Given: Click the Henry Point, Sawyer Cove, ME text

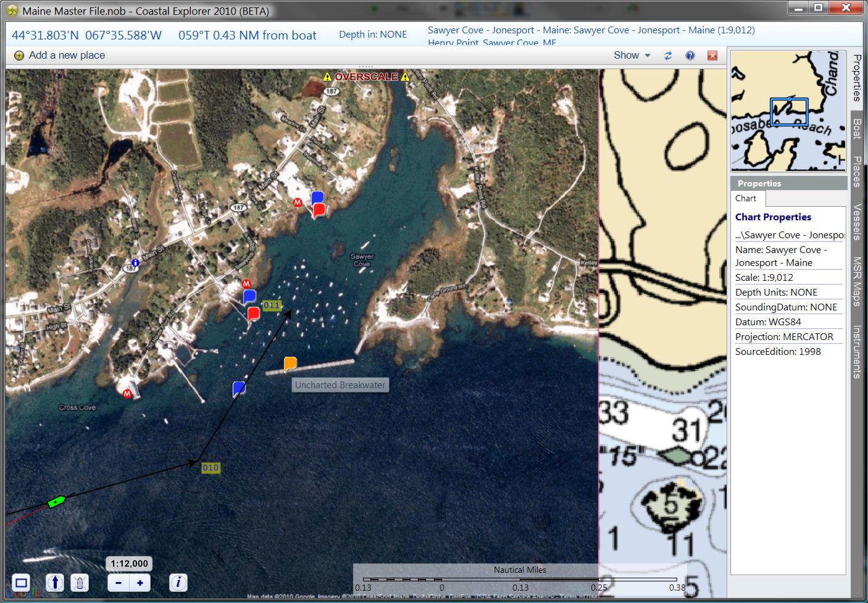Looking at the screenshot, I should [x=492, y=43].
